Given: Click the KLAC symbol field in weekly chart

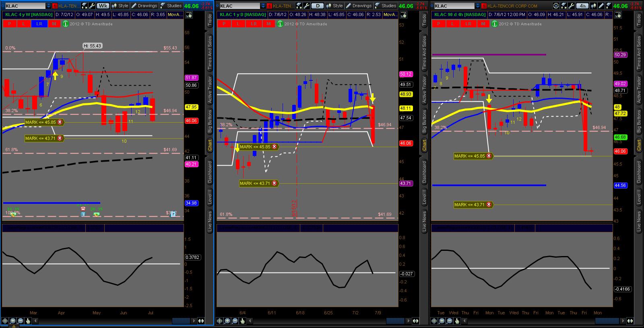Looking at the screenshot, I should [x=25, y=6].
